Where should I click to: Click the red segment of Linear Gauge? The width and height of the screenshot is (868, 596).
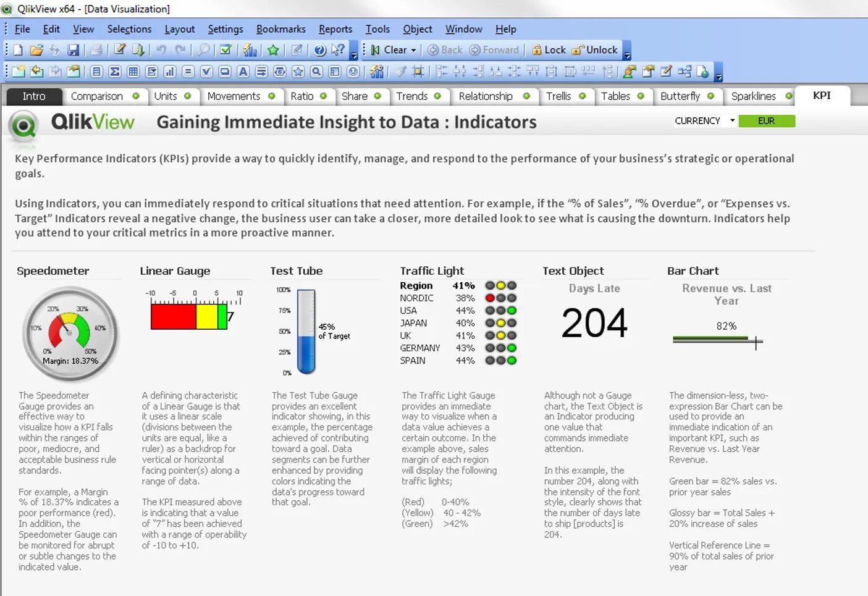(174, 316)
